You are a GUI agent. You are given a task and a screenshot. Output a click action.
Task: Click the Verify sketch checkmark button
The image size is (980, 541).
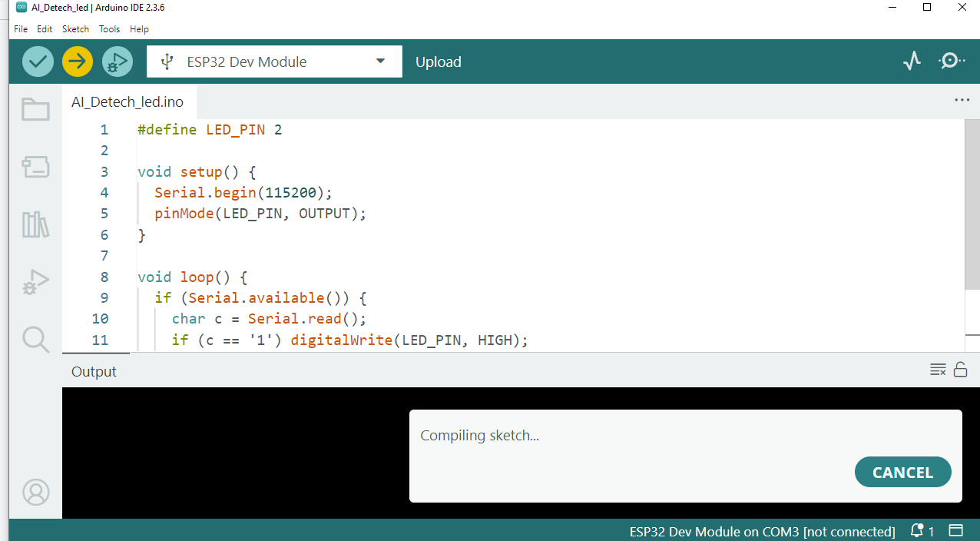(x=38, y=61)
